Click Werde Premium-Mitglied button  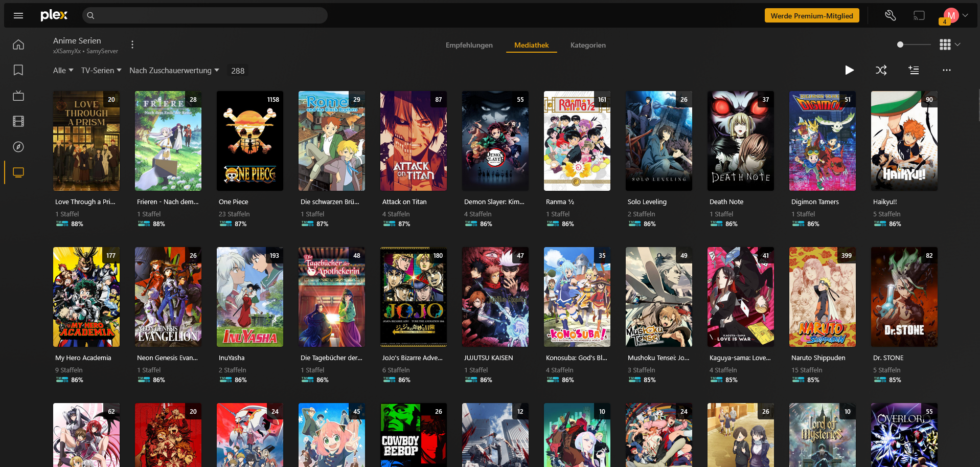pyautogui.click(x=812, y=16)
